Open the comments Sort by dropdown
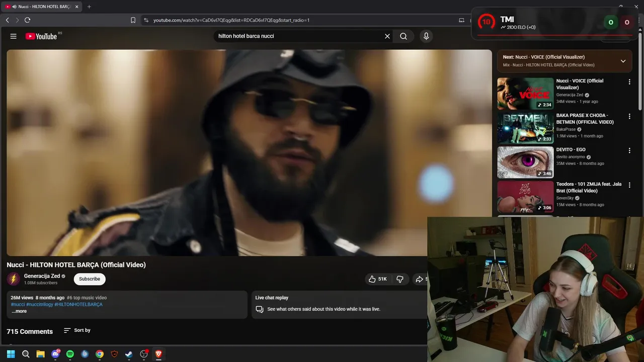The width and height of the screenshot is (644, 362). coord(77,330)
